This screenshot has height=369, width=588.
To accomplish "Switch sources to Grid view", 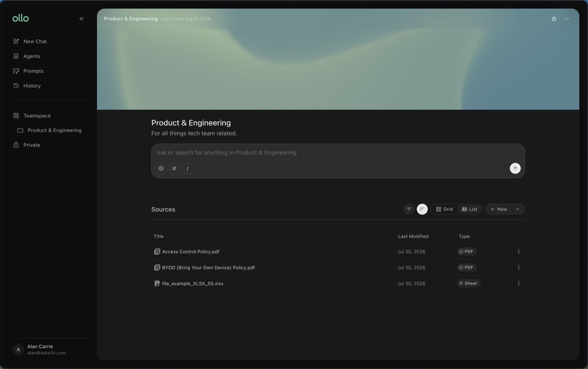I will click(444, 209).
